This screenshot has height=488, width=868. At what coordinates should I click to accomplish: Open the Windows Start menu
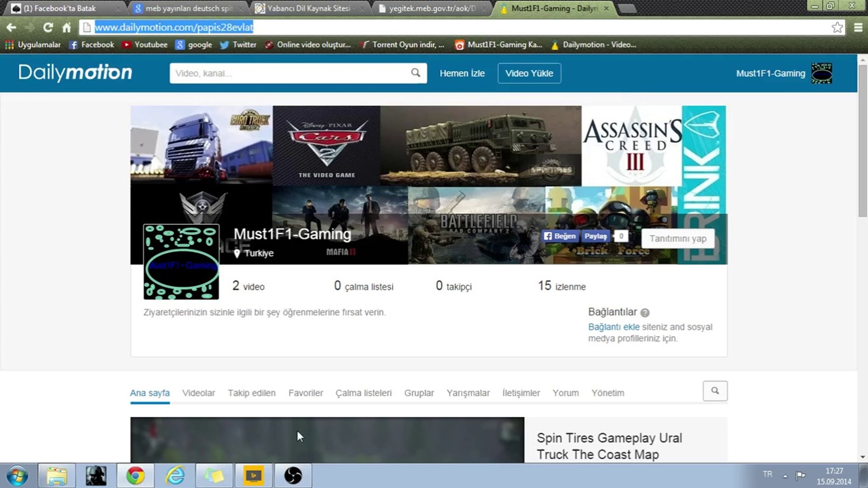pos(17,476)
